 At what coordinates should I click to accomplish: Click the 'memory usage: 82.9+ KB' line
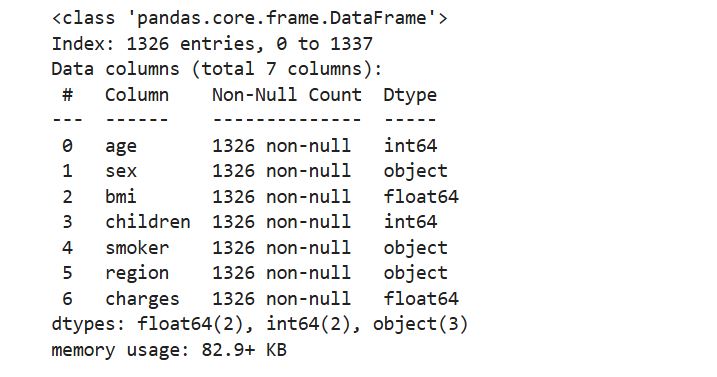(169, 350)
